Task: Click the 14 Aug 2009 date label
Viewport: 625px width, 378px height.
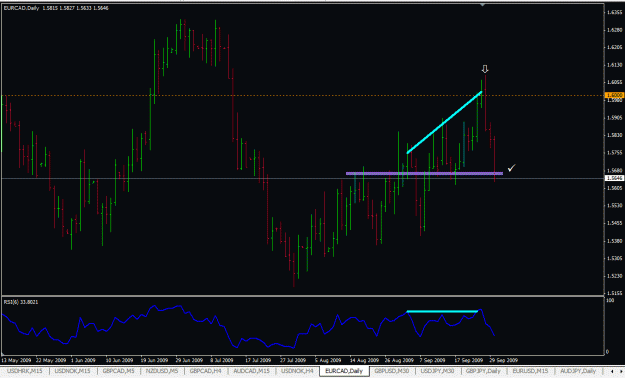Action: 364,360
